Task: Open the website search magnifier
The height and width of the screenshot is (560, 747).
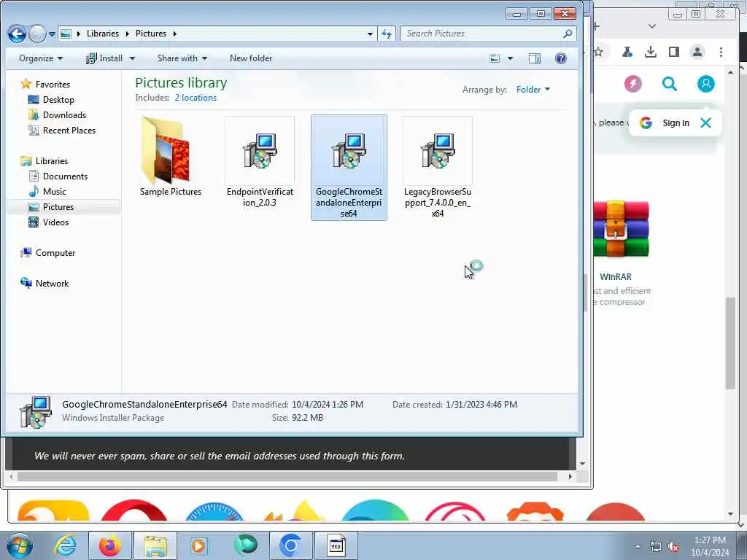Action: pos(670,84)
